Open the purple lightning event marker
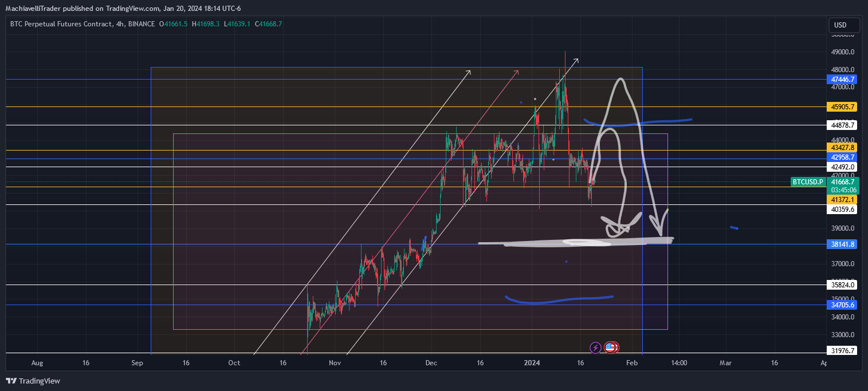Image resolution: width=868 pixels, height=391 pixels. click(595, 347)
